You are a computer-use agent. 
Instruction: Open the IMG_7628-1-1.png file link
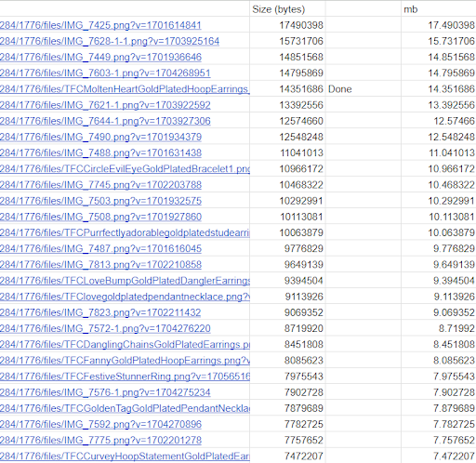click(x=110, y=41)
